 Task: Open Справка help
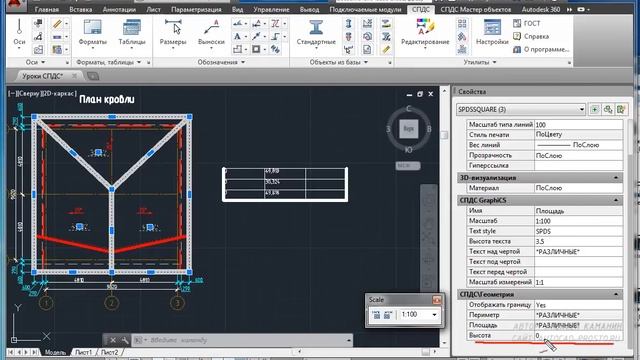[531, 36]
